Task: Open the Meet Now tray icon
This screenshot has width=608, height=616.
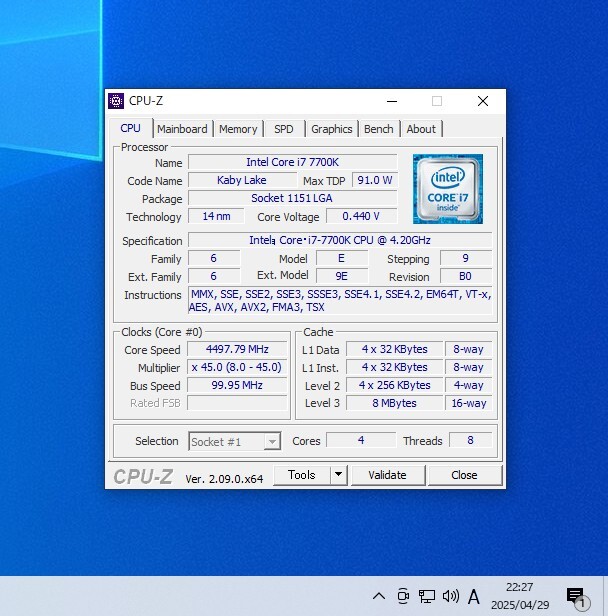Action: tap(403, 596)
